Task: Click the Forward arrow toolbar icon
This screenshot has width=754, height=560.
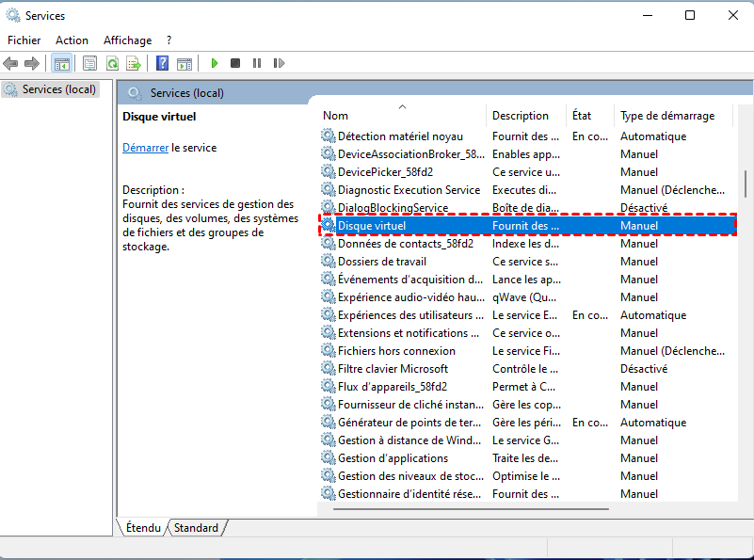Action: point(32,63)
